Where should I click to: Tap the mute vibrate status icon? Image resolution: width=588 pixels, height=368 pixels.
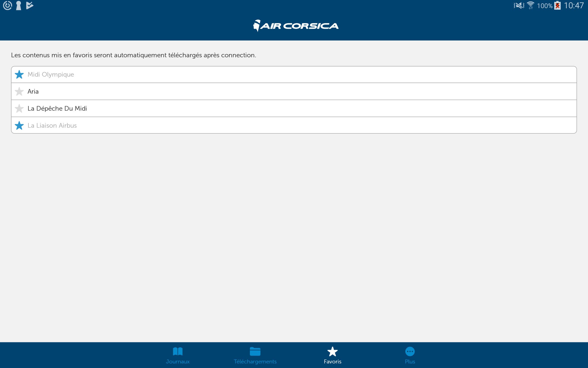tap(519, 5)
